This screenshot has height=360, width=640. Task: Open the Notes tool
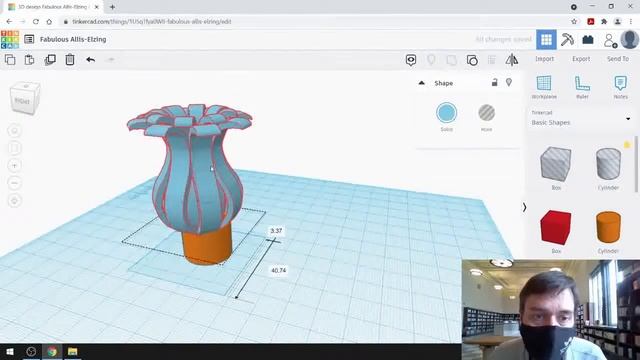(620, 87)
